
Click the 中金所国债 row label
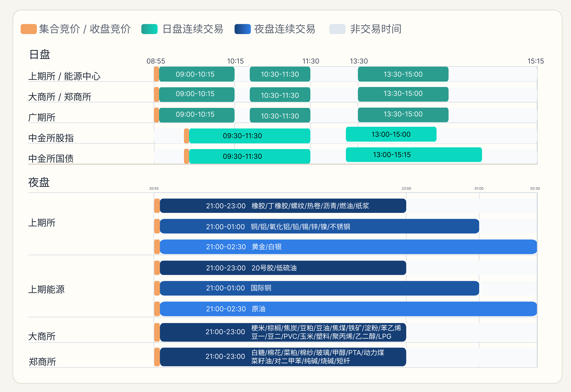coord(51,159)
